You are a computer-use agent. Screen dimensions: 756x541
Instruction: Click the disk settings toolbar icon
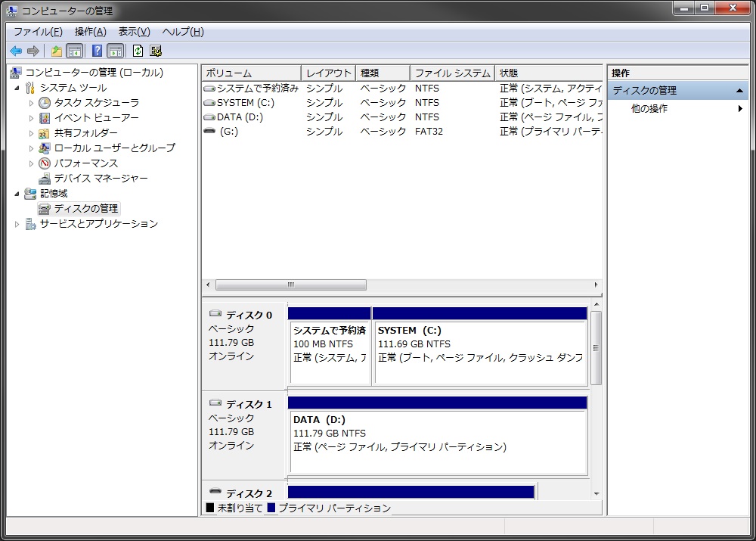point(156,51)
